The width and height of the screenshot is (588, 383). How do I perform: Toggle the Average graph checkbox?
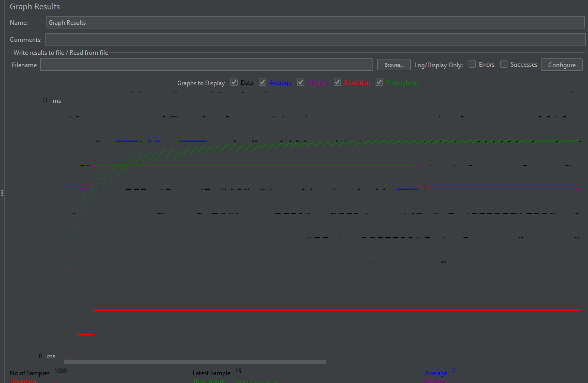pyautogui.click(x=262, y=82)
